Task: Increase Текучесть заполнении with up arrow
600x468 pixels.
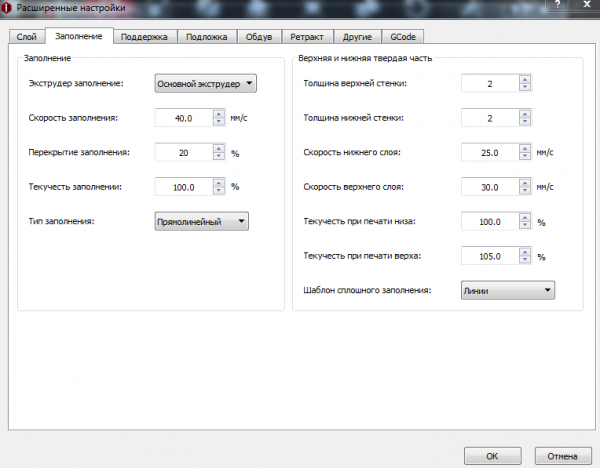Action: tap(219, 183)
